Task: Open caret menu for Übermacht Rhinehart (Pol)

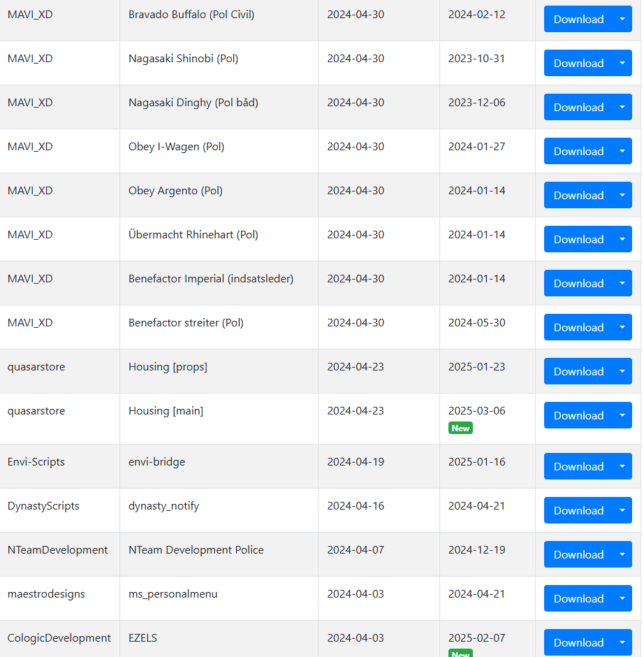Action: pyautogui.click(x=622, y=239)
